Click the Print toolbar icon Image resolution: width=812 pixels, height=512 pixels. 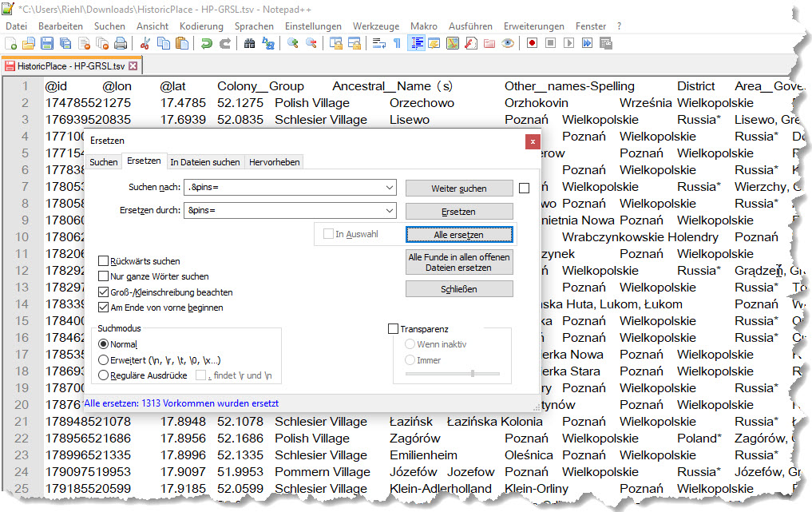point(120,43)
